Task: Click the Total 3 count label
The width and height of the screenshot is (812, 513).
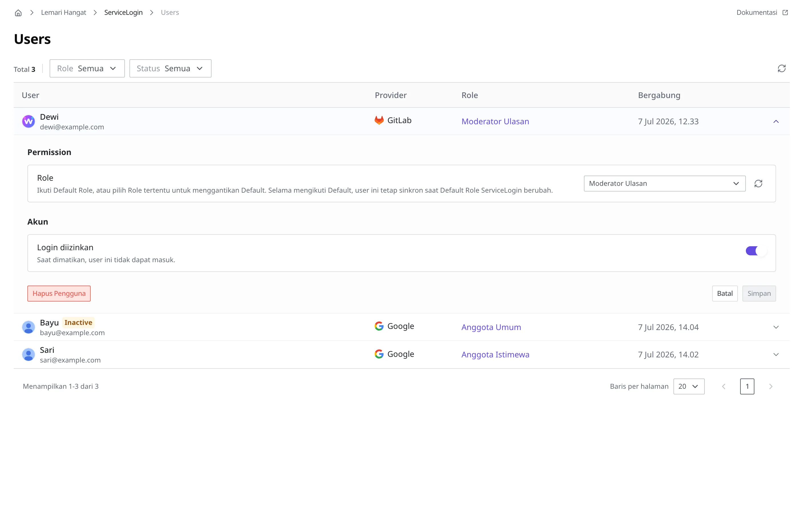Action: pyautogui.click(x=25, y=69)
